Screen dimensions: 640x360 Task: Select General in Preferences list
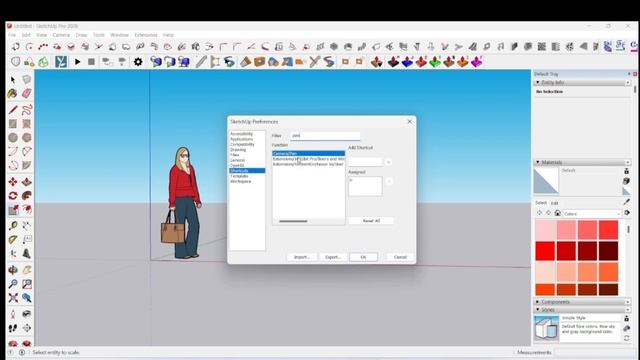237,160
